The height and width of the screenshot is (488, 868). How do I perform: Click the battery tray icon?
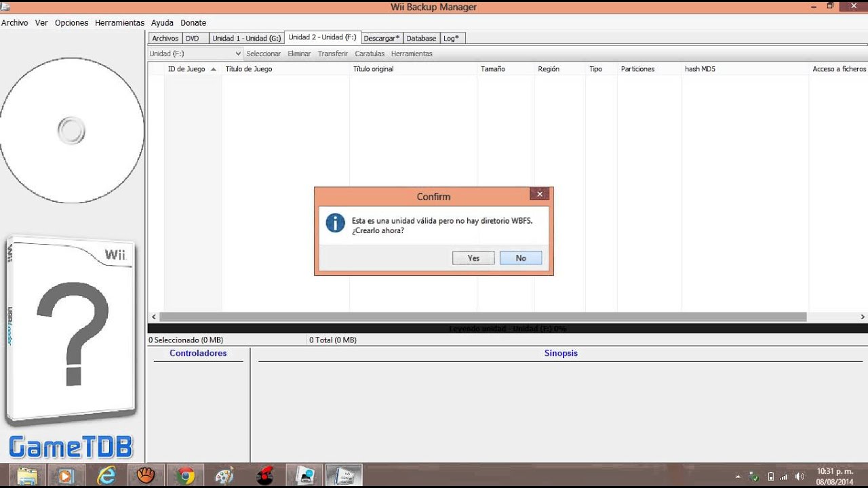tap(770, 476)
